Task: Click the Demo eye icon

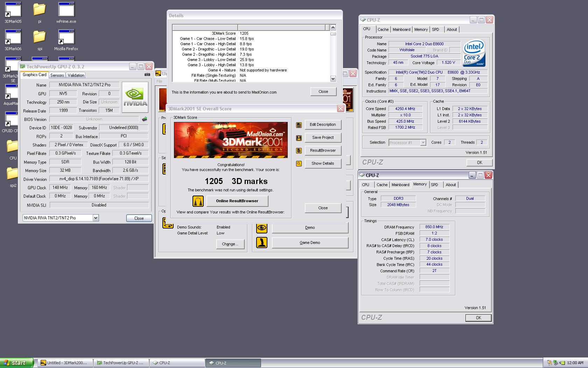Action: coord(262,228)
